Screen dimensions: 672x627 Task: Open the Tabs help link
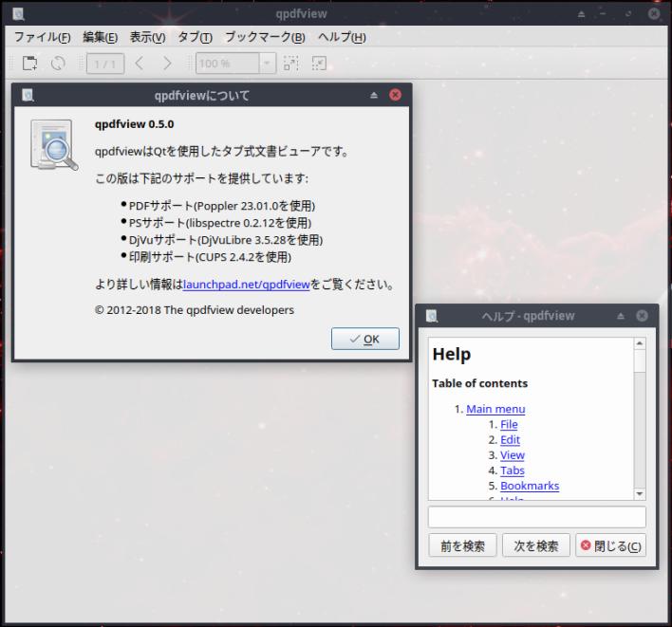pos(513,470)
